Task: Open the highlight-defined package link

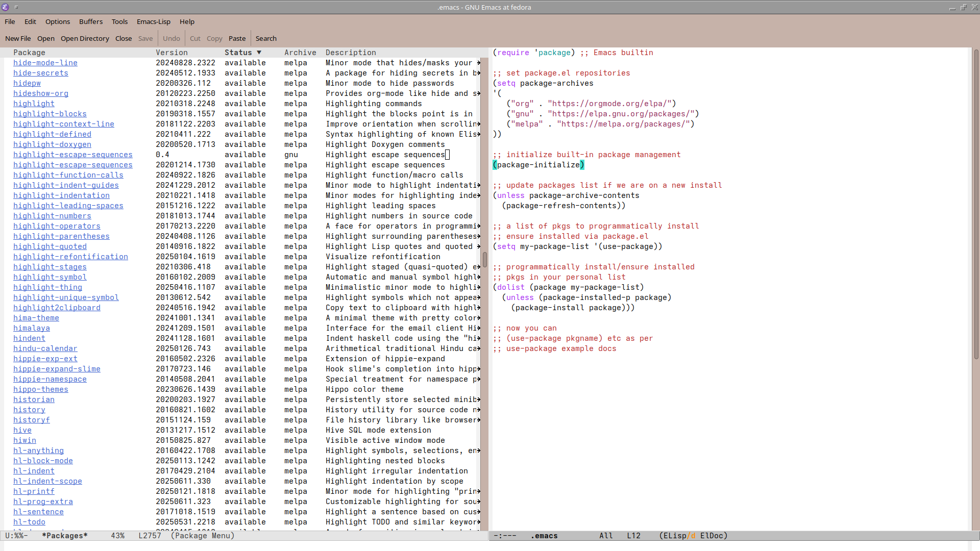Action: [52, 134]
